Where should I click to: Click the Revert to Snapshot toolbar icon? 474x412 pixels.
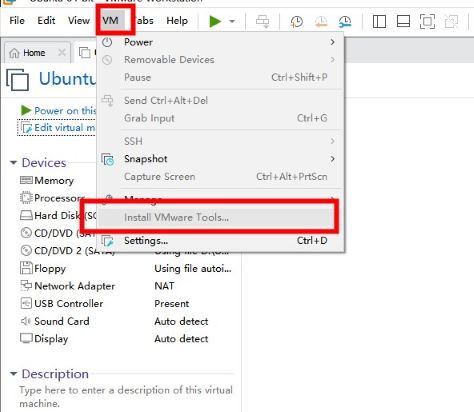(x=321, y=22)
